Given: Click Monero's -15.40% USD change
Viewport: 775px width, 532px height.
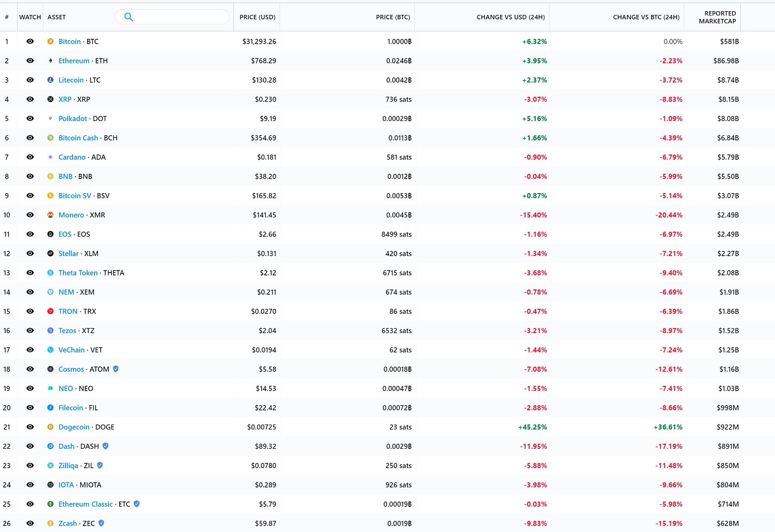Looking at the screenshot, I should tap(533, 215).
